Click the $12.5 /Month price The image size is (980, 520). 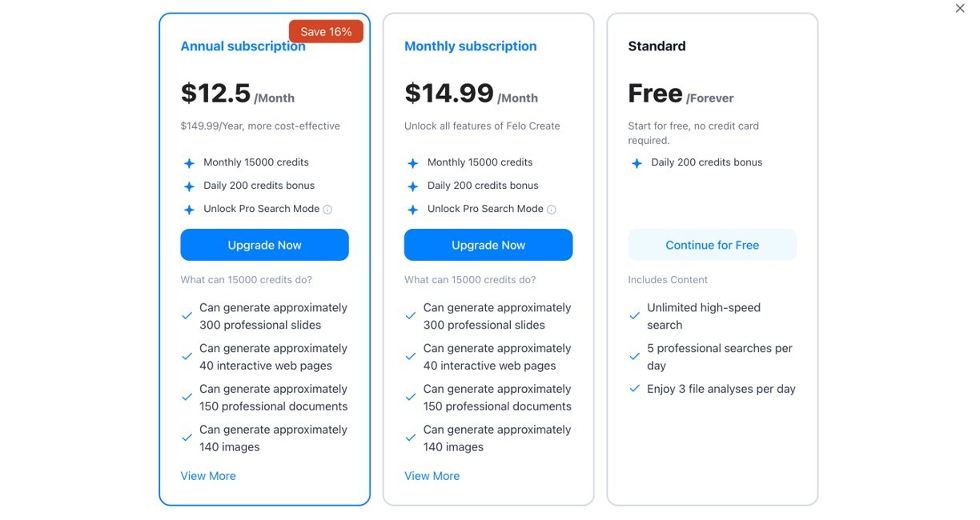(237, 94)
